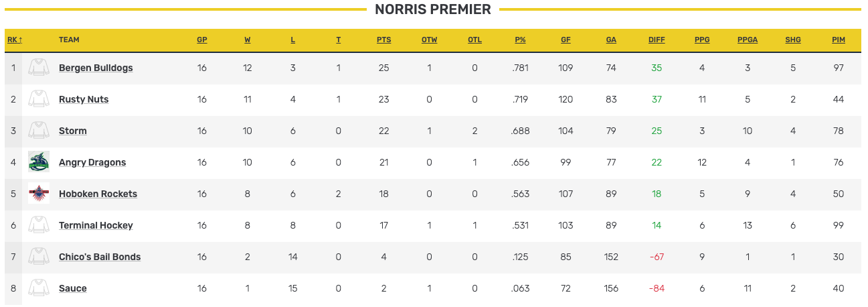The width and height of the screenshot is (868, 307).
Task: Sort by the OTL column header
Action: (x=474, y=40)
